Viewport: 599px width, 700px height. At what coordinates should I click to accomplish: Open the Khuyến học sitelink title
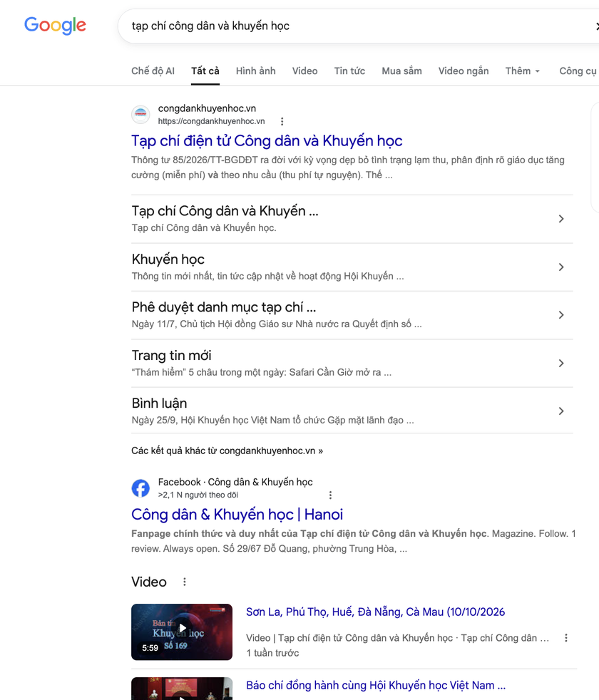click(x=168, y=259)
